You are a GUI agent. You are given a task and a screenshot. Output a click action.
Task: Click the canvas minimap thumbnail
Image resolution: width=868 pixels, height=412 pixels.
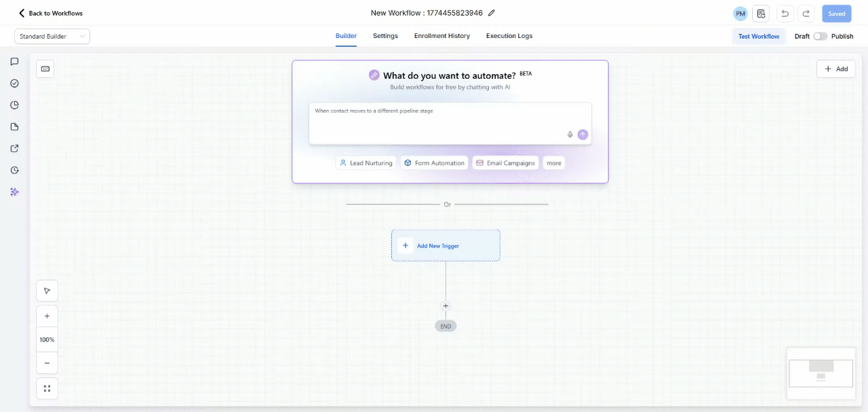(821, 373)
